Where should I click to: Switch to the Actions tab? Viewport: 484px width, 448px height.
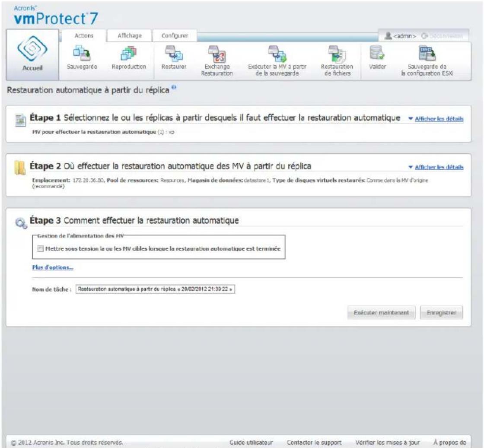click(84, 36)
